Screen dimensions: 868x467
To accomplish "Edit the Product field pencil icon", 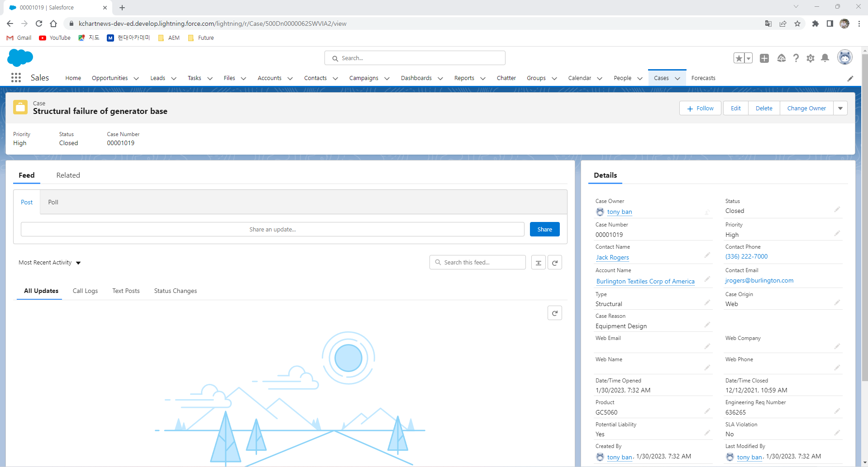I will pyautogui.click(x=707, y=411).
